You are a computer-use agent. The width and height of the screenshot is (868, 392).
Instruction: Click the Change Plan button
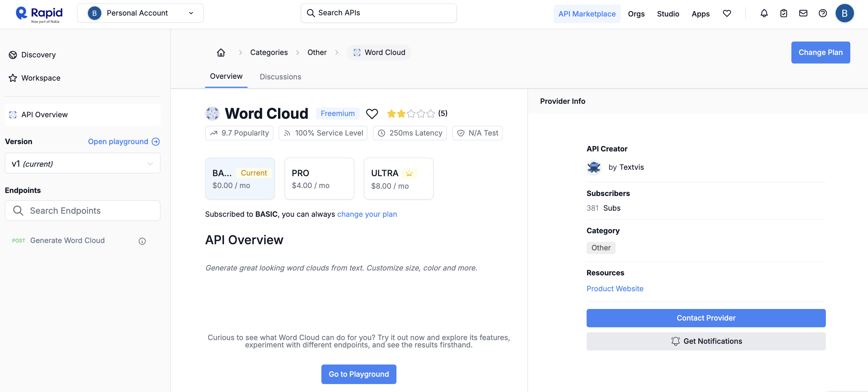click(820, 52)
